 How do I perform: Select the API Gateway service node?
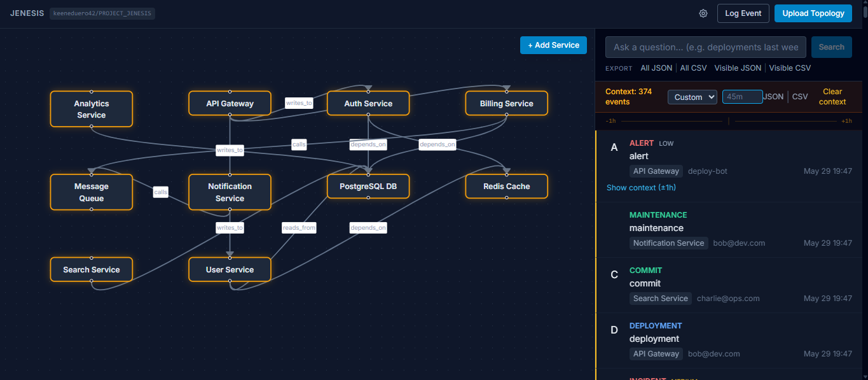pyautogui.click(x=230, y=103)
